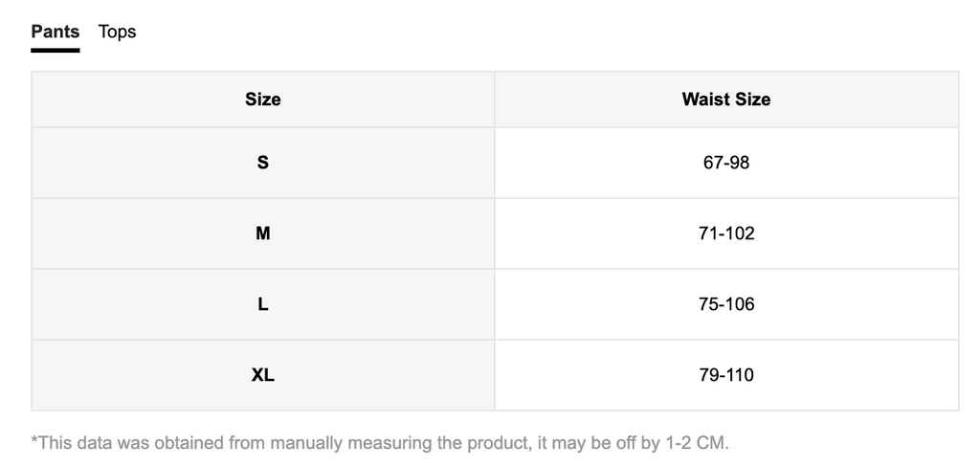Click "1-2 CM" at the footnote end
Viewport: 980px width, 467px height.
[693, 443]
